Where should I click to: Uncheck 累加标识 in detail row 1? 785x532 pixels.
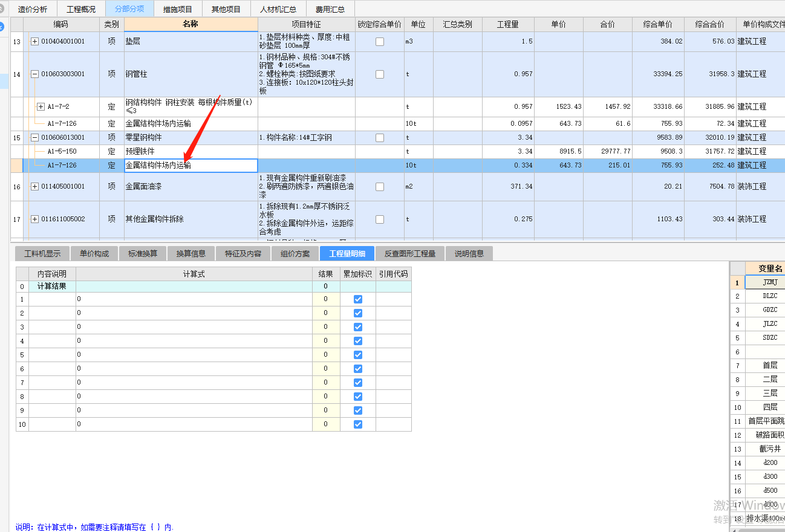click(358, 299)
